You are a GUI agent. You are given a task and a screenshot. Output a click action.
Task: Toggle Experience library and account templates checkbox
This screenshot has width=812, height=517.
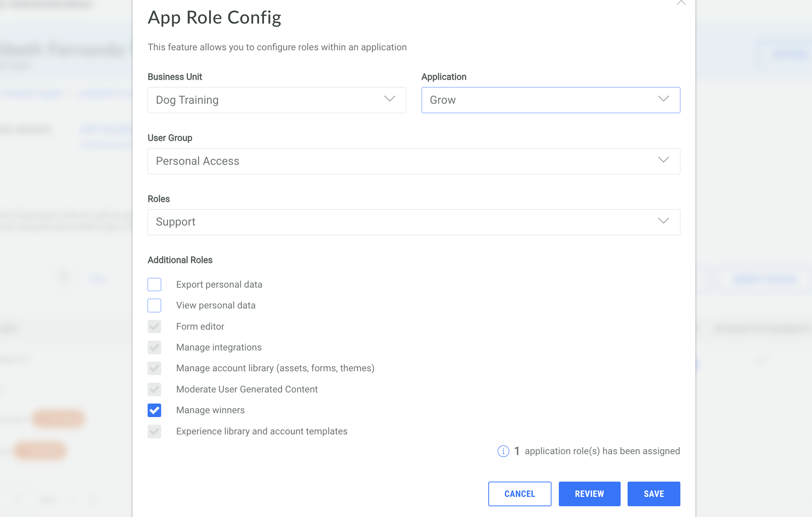(x=154, y=431)
